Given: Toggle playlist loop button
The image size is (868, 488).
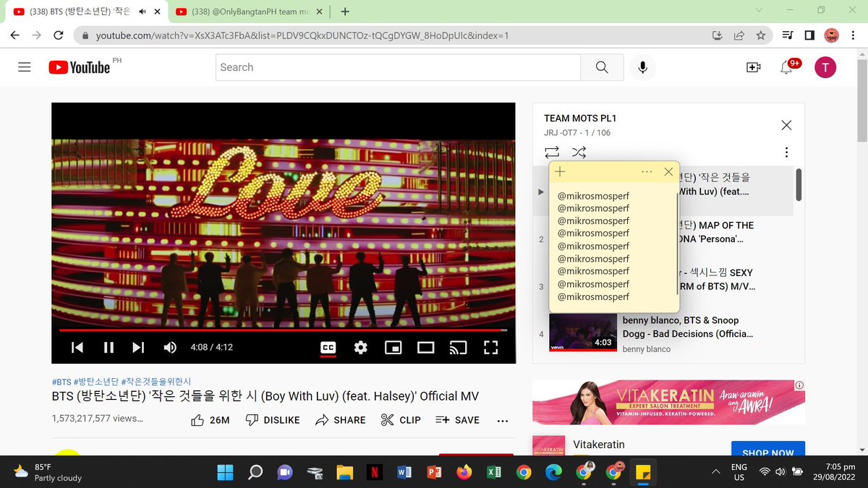Looking at the screenshot, I should tap(552, 153).
